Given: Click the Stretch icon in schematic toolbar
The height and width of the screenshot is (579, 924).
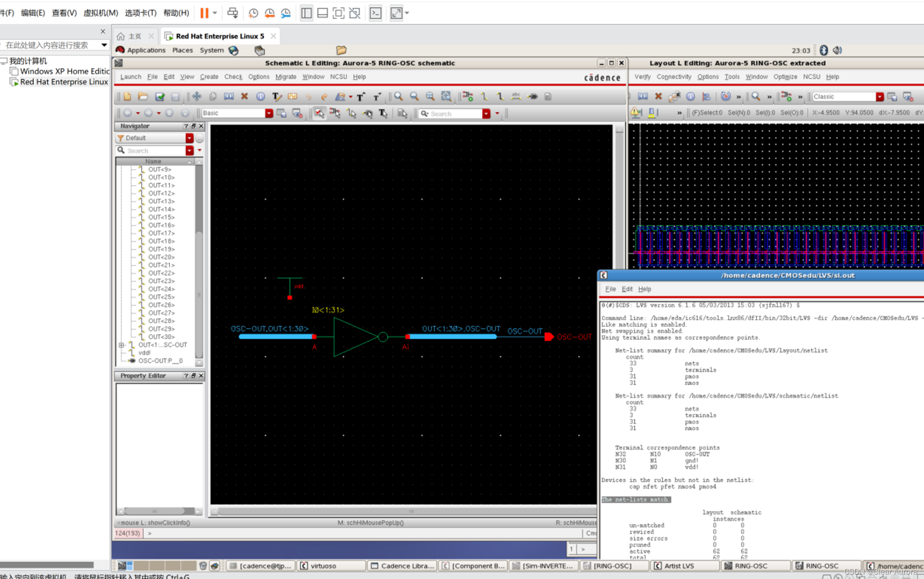Looking at the screenshot, I should [x=229, y=96].
